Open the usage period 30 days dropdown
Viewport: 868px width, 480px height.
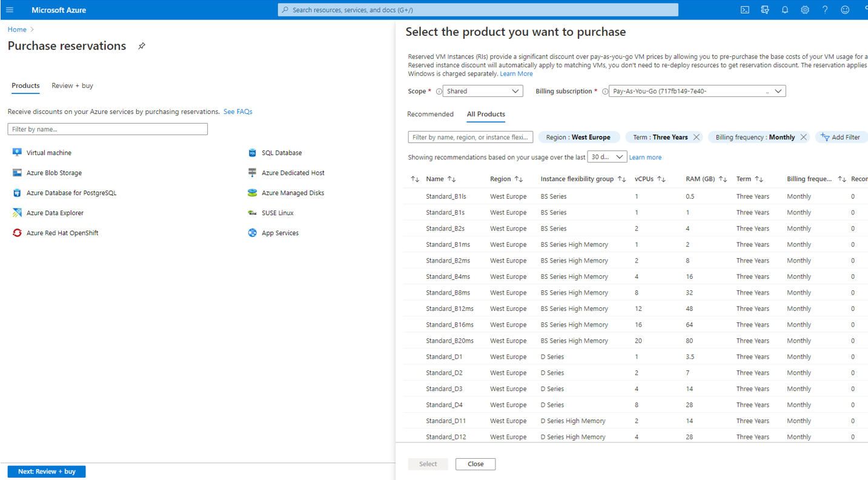pos(607,157)
